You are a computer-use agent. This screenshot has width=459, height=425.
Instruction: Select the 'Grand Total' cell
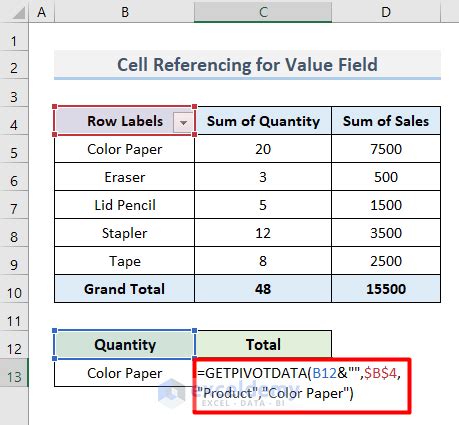pos(125,289)
